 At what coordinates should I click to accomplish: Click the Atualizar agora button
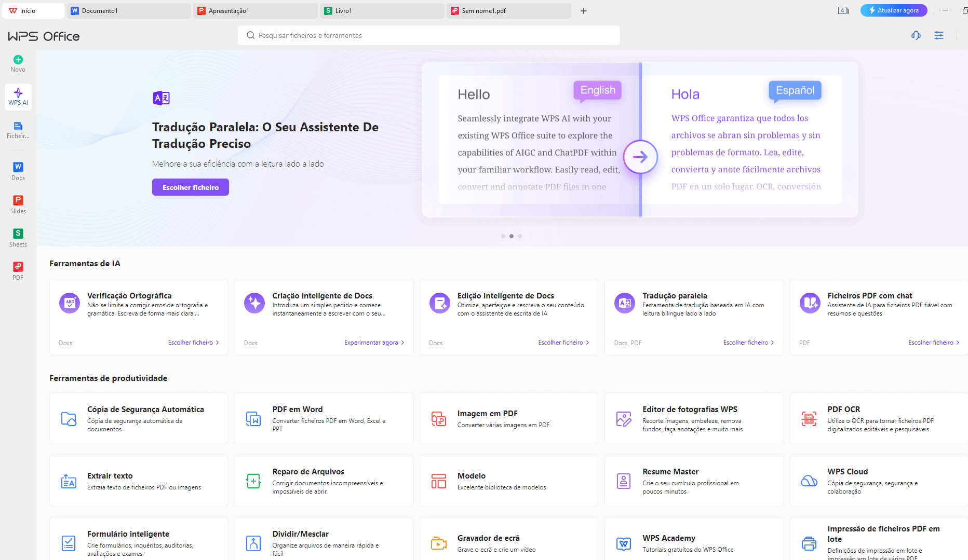point(894,10)
